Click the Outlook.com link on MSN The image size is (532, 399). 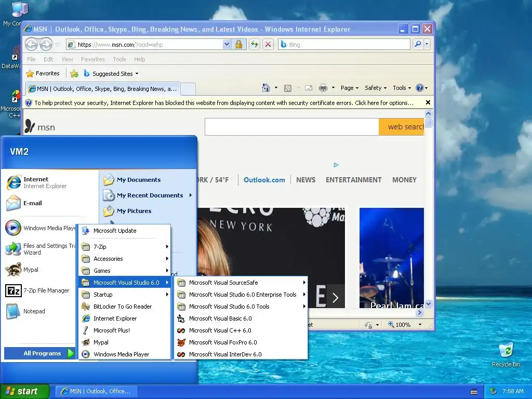click(264, 180)
